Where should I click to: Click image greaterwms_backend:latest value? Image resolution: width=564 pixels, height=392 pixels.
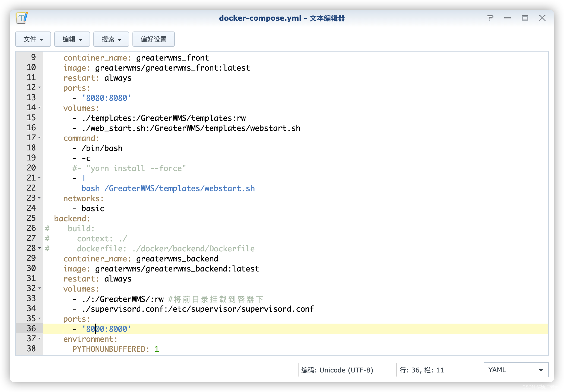coord(177,269)
